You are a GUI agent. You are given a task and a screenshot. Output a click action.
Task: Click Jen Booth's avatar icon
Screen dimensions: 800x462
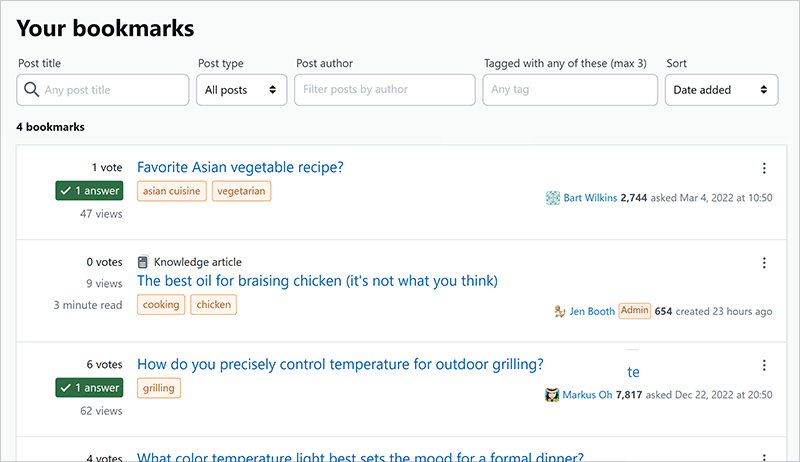[x=560, y=311]
